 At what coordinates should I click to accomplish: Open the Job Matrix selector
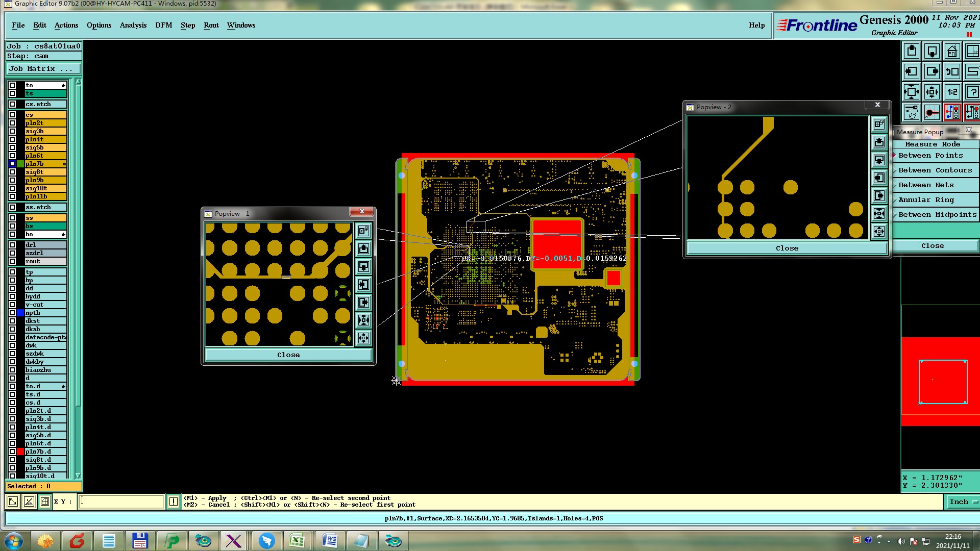(43, 69)
